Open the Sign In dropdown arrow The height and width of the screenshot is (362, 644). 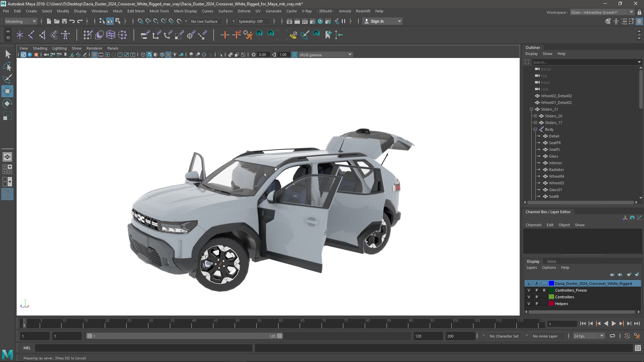[x=399, y=21]
